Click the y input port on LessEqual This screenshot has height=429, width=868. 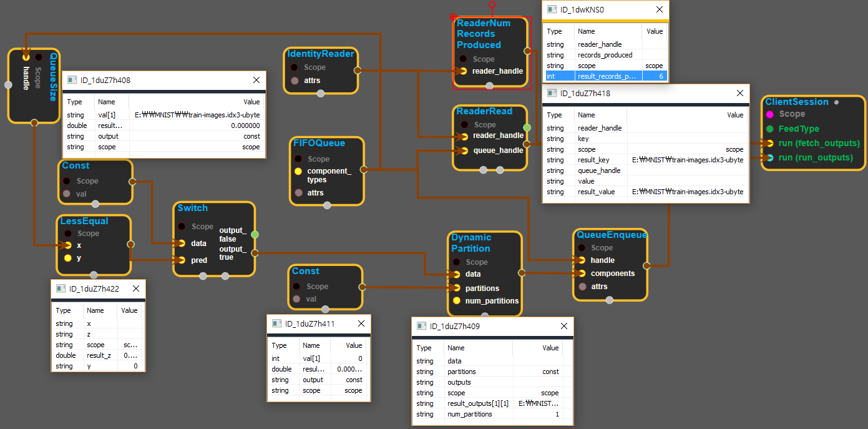pos(67,257)
